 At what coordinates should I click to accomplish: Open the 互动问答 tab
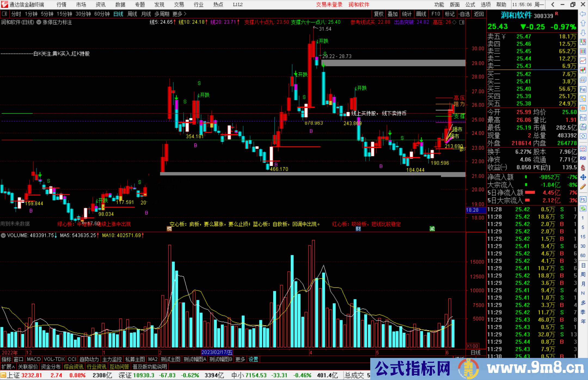119,367
